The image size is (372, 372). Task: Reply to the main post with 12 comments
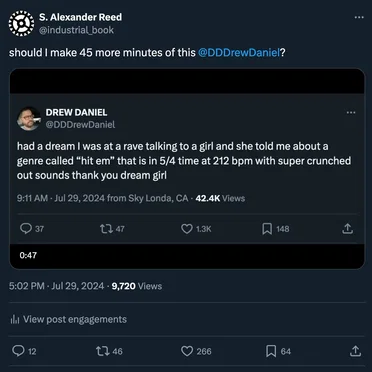click(17, 351)
